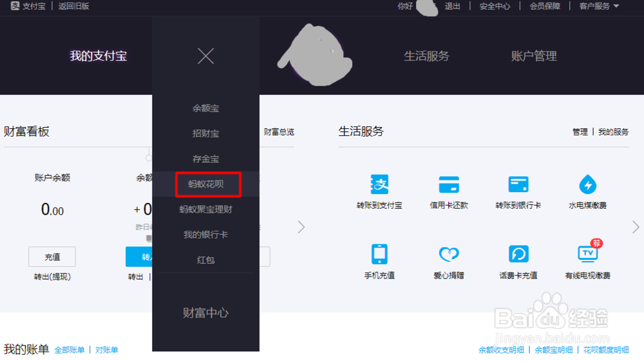Click the 充值 button
The height and width of the screenshot is (361, 644).
click(x=52, y=257)
